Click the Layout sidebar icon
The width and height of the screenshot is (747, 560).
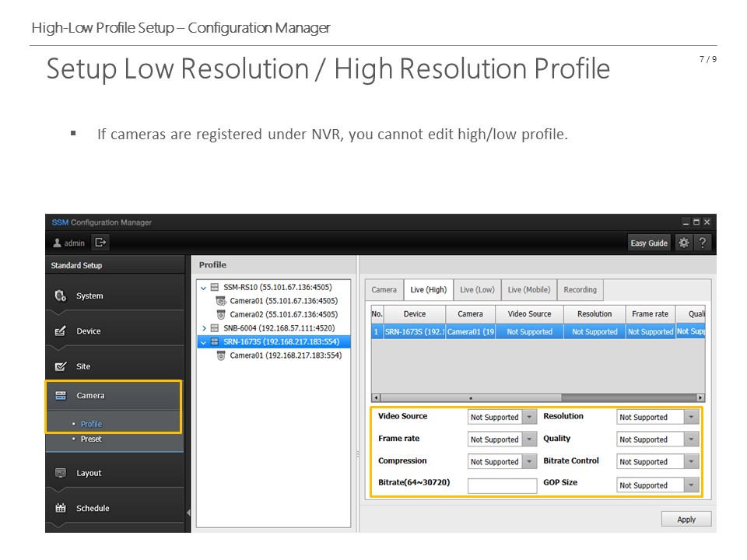[61, 473]
